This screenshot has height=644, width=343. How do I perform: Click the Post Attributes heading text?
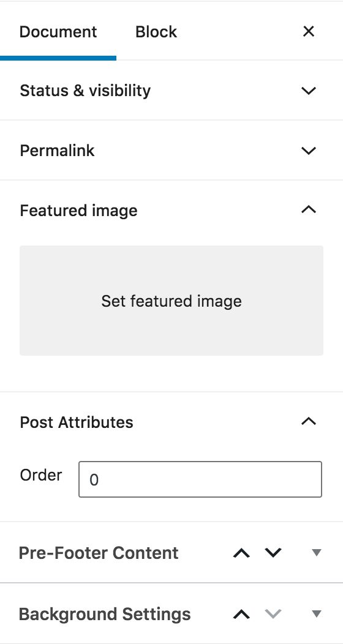point(77,422)
